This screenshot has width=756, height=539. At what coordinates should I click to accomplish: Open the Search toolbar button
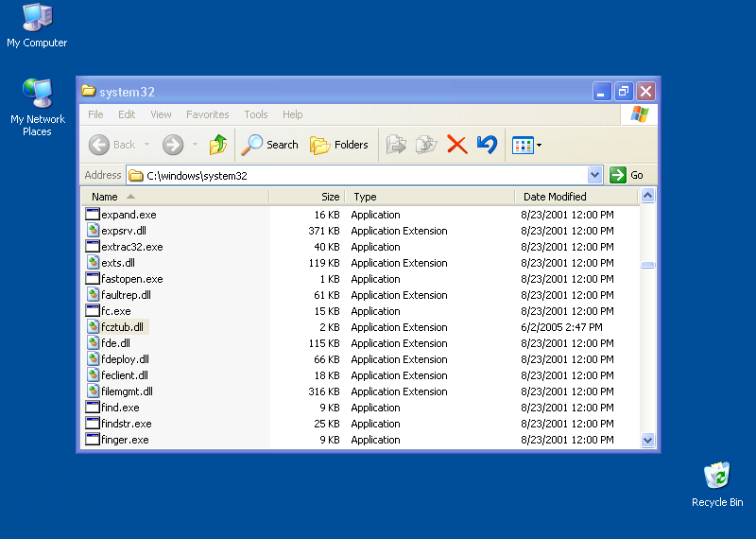pyautogui.click(x=269, y=145)
